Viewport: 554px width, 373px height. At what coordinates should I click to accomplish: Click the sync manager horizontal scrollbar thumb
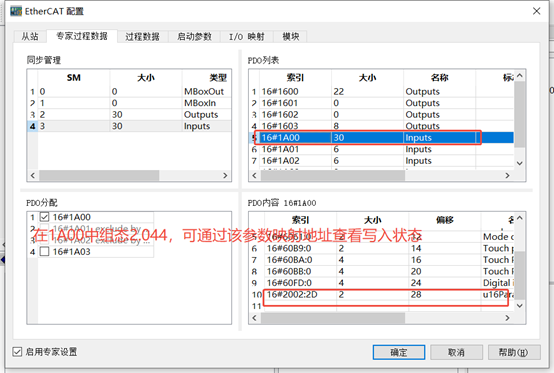[x=99, y=175]
